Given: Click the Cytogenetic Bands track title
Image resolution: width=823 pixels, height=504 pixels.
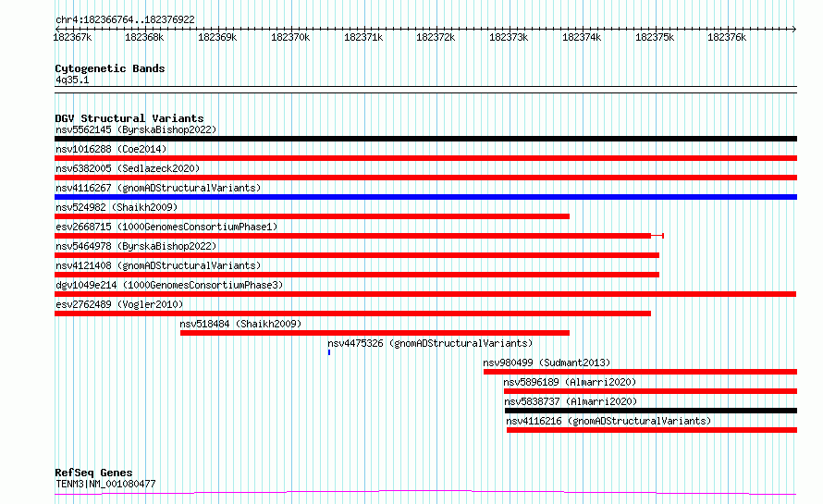Looking at the screenshot, I should pos(110,68).
